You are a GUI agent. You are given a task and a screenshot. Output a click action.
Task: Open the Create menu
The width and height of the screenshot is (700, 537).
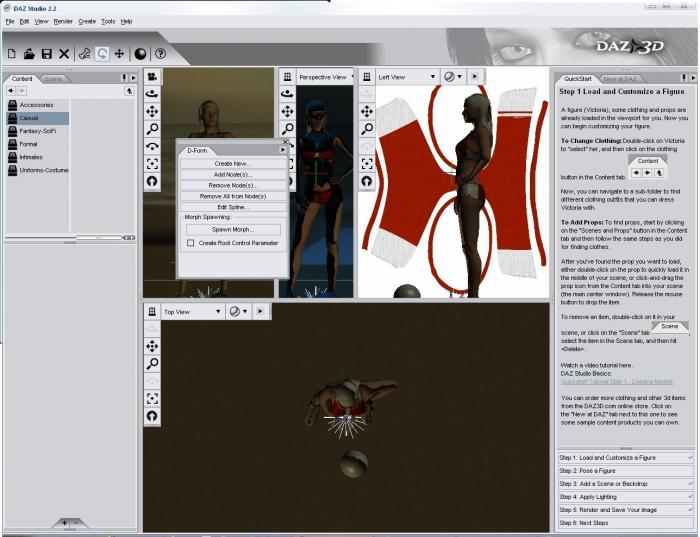point(87,21)
